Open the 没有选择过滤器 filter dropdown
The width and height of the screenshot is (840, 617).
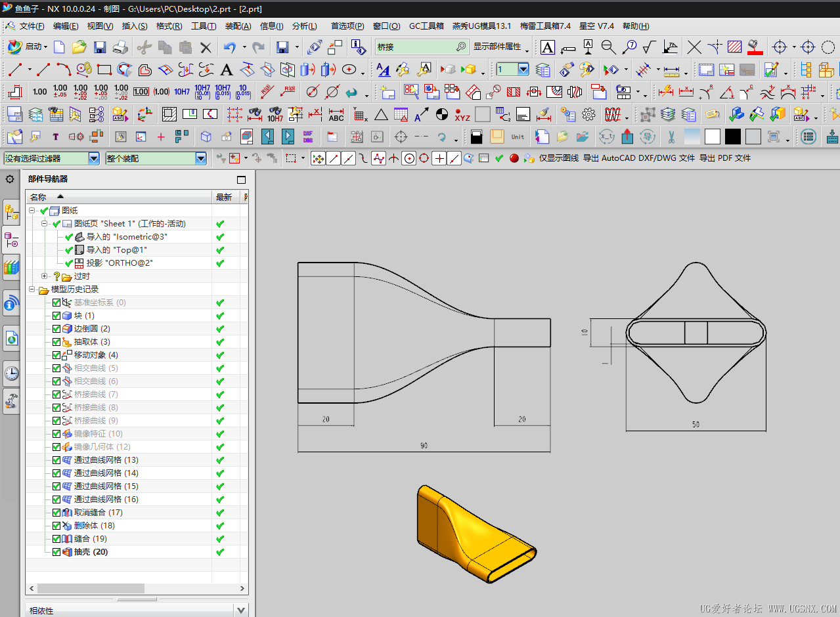point(94,158)
